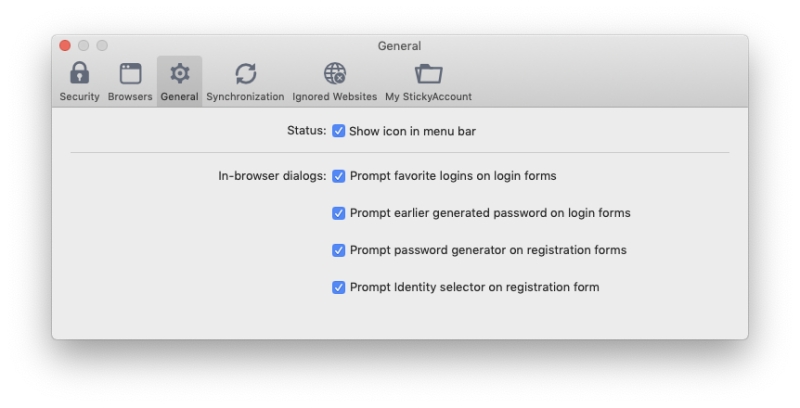Click the 'Show icon in menu bar' text

click(412, 131)
